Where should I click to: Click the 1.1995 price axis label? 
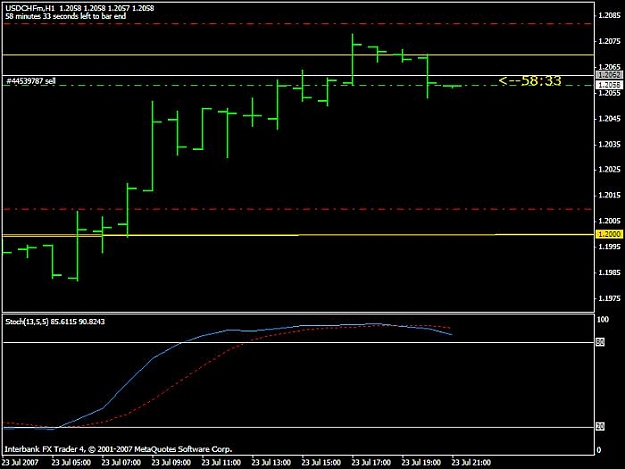(x=610, y=247)
